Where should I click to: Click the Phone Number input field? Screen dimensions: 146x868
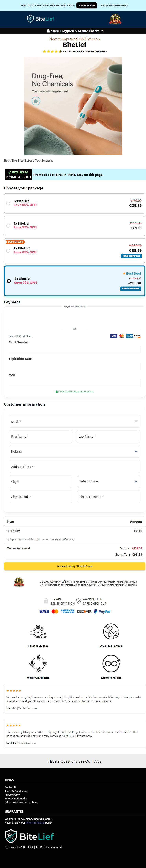tap(109, 496)
